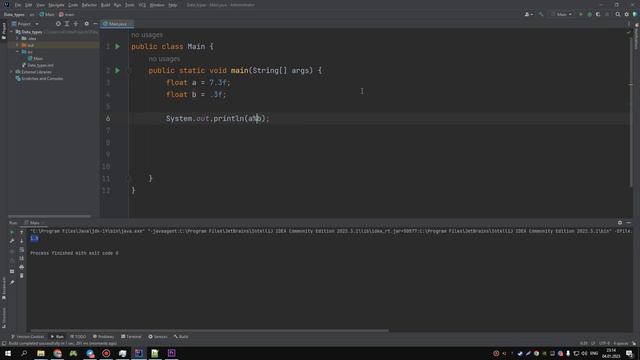Open run configuration Main dropdown

562,14
